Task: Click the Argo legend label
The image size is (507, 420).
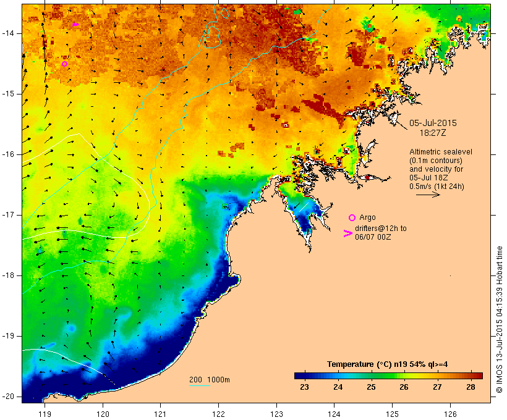Action: point(367,218)
